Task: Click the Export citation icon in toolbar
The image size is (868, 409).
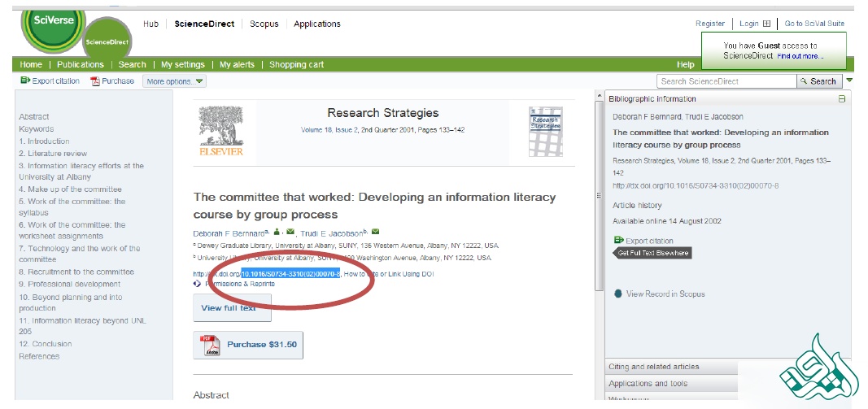Action: 25,80
